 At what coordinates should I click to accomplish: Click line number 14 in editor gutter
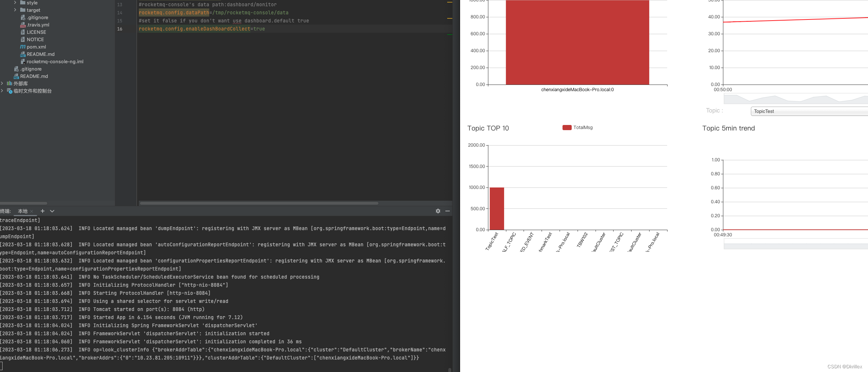pos(120,12)
